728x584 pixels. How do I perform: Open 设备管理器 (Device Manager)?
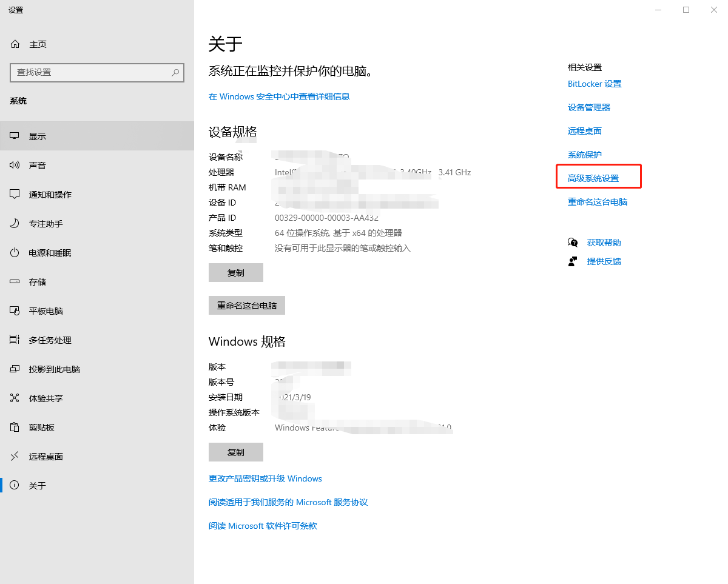[x=588, y=107]
